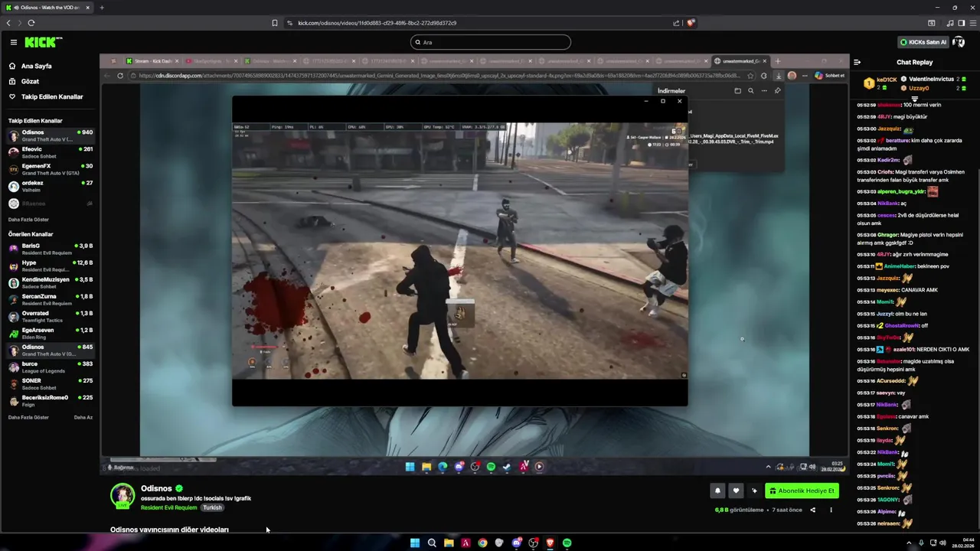Screen dimensions: 980x551
Task: Open the burce recommended channel
Action: 51,367
